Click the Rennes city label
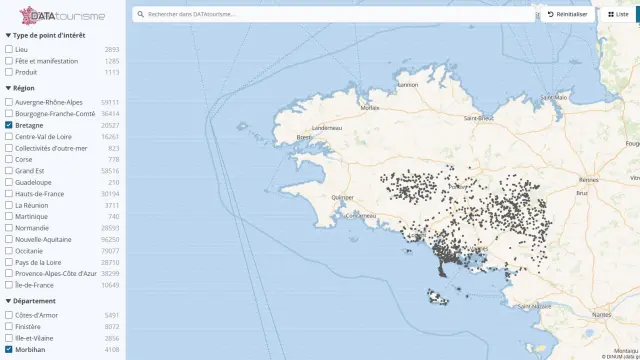The image size is (640, 360). point(589,180)
